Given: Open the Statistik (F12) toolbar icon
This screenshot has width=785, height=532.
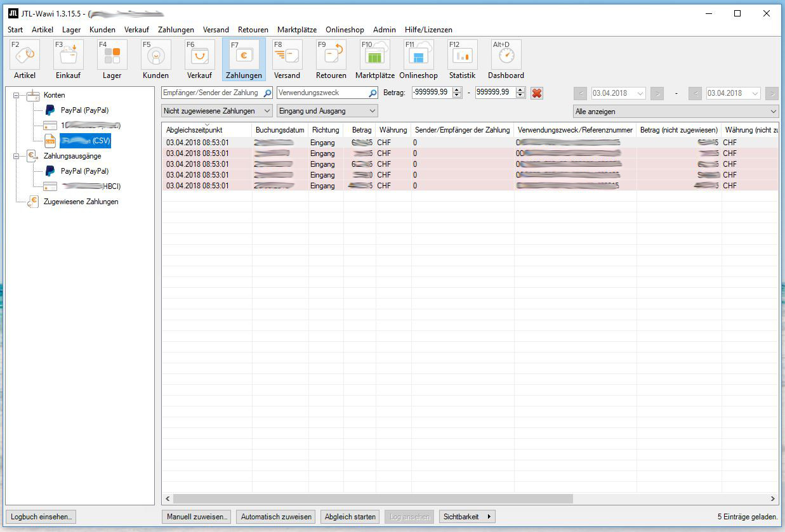Looking at the screenshot, I should pyautogui.click(x=462, y=60).
